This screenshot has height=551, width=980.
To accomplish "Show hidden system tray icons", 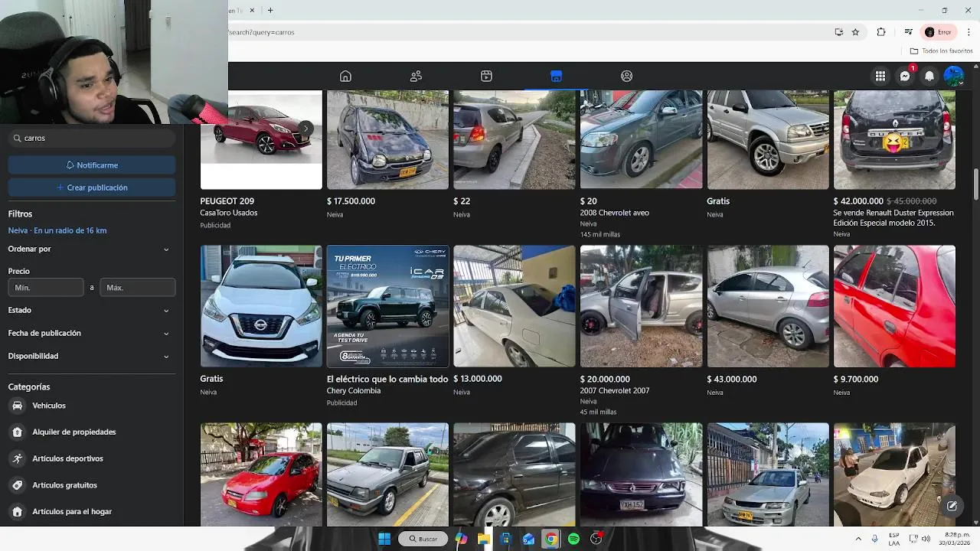I will (x=857, y=539).
